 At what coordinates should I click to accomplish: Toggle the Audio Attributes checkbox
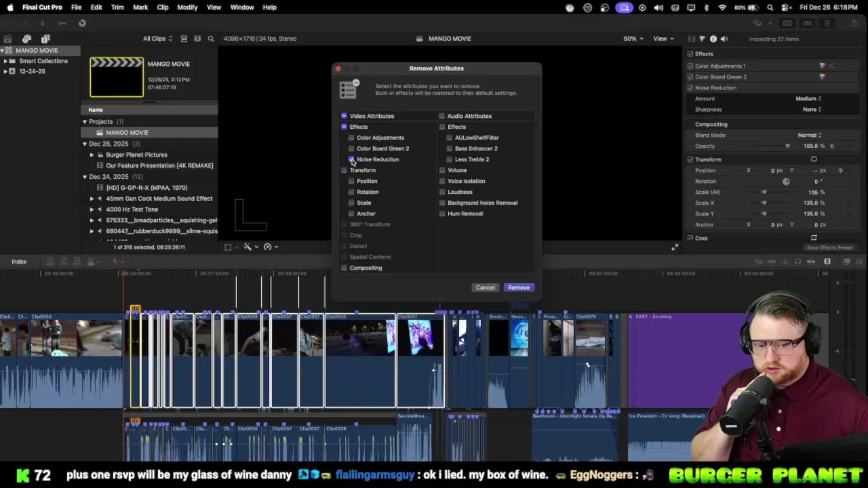(441, 116)
